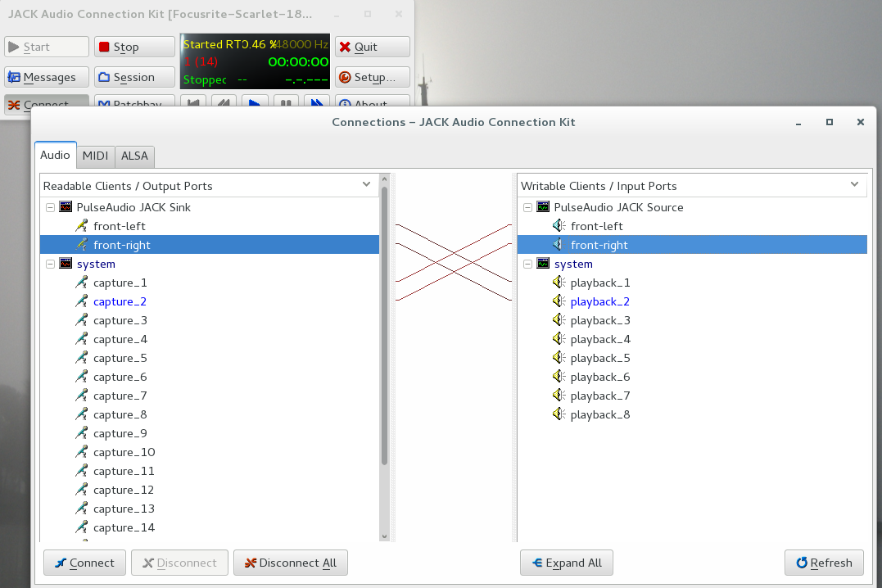Collapse the PulseAudio JACK Sink client
The height and width of the screenshot is (588, 882).
pyautogui.click(x=50, y=207)
